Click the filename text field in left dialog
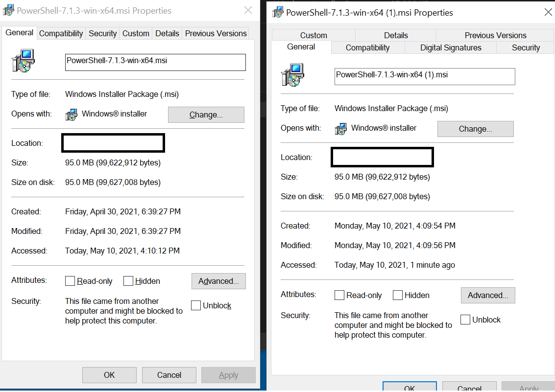 (155, 62)
